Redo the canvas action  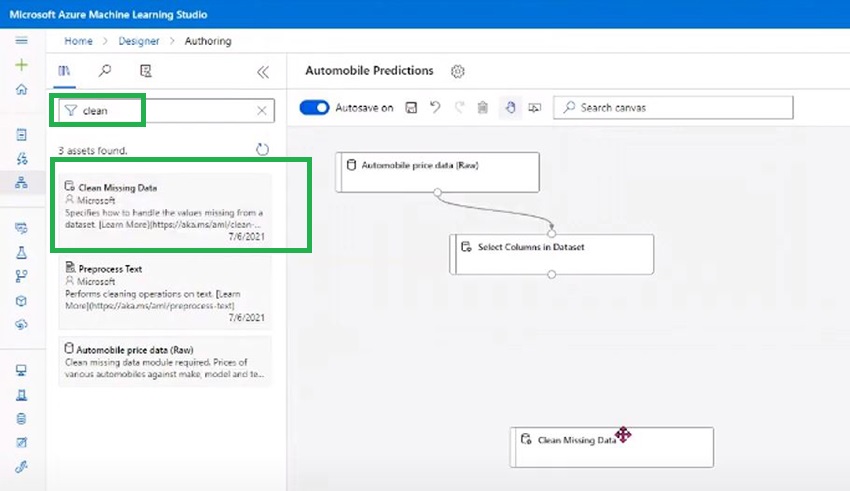pos(459,107)
